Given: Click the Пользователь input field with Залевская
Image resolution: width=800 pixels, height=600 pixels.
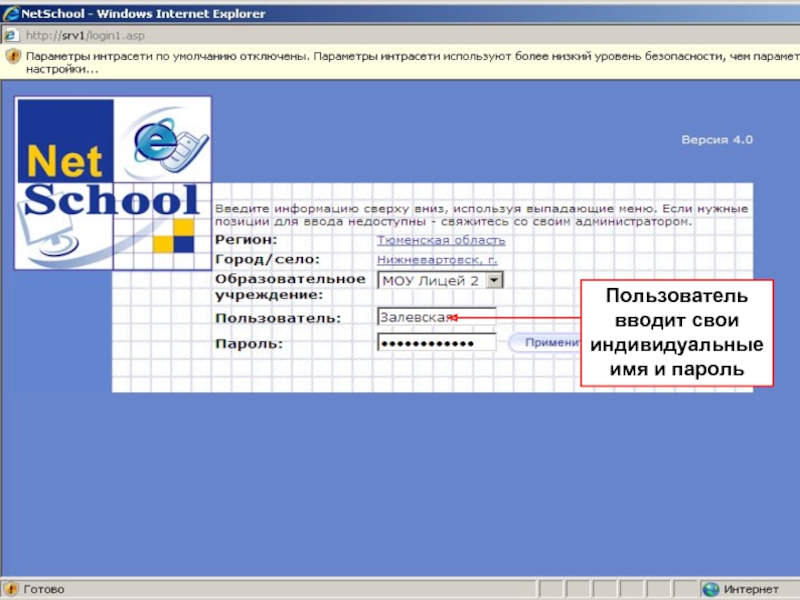Looking at the screenshot, I should 437,317.
